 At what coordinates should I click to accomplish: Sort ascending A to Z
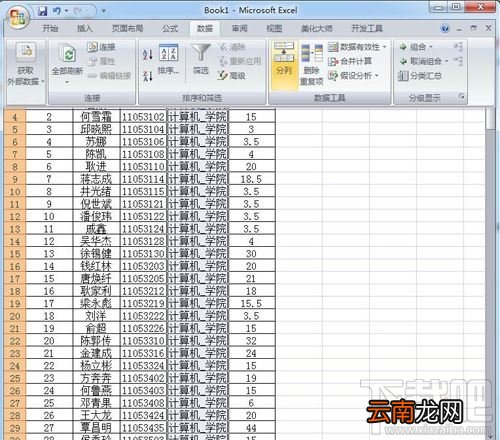(x=148, y=54)
